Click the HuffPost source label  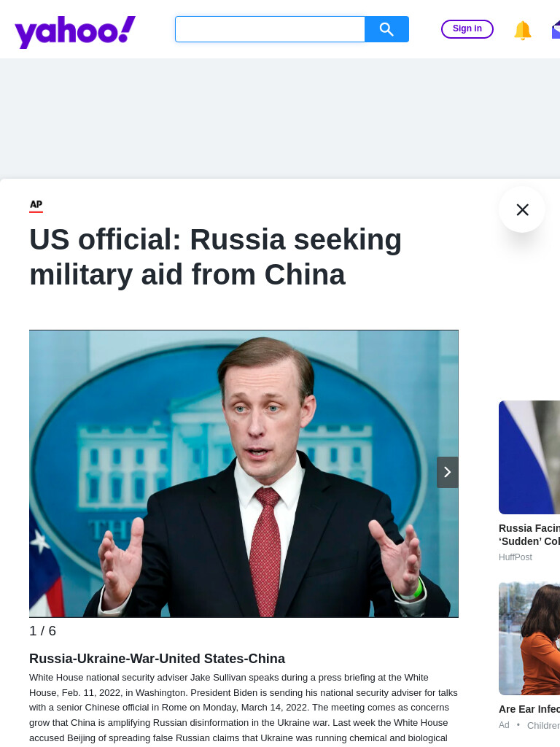coord(516,557)
